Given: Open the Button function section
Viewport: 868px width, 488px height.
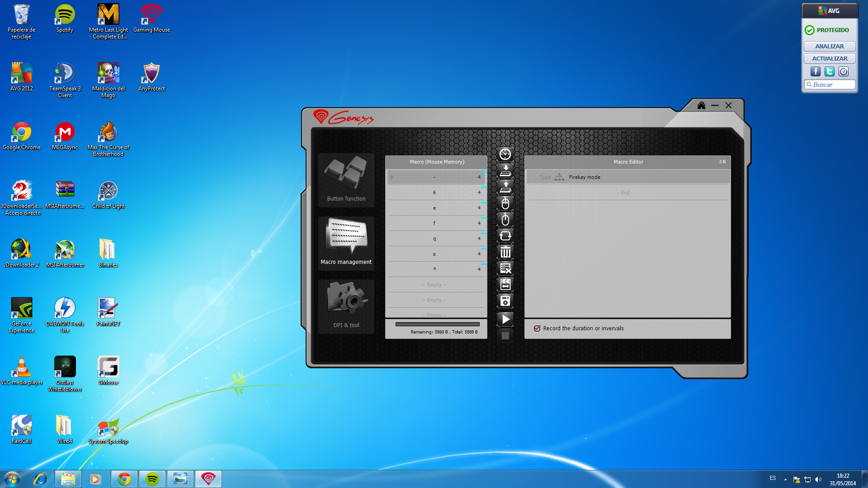Looking at the screenshot, I should [346, 180].
